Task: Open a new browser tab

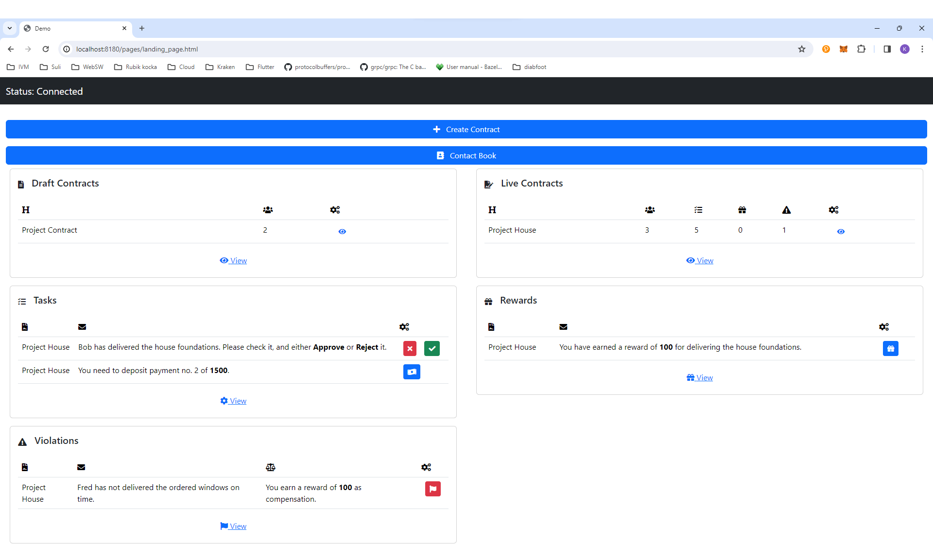Action: (142, 28)
